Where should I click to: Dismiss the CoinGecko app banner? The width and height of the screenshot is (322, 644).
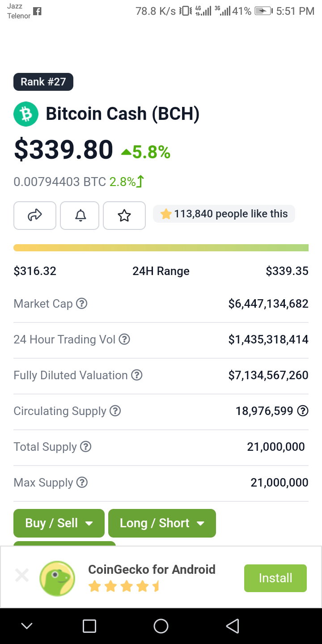tap(22, 575)
